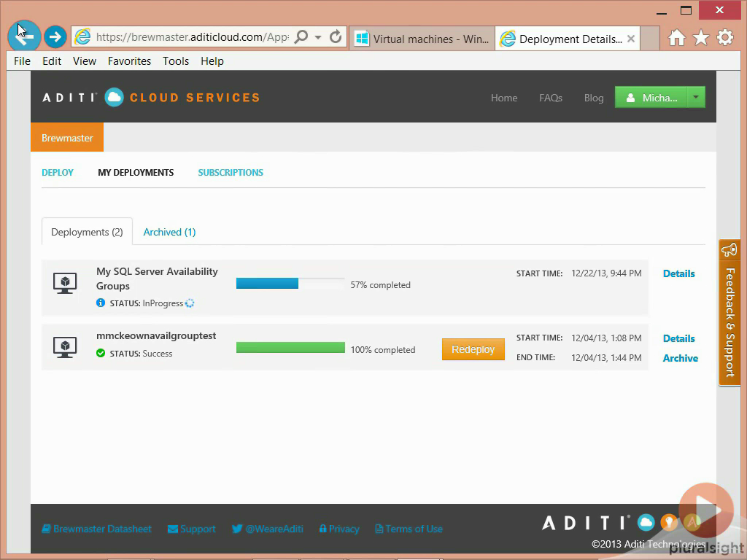Open the SUBSCRIPTIONS section

[x=231, y=172]
